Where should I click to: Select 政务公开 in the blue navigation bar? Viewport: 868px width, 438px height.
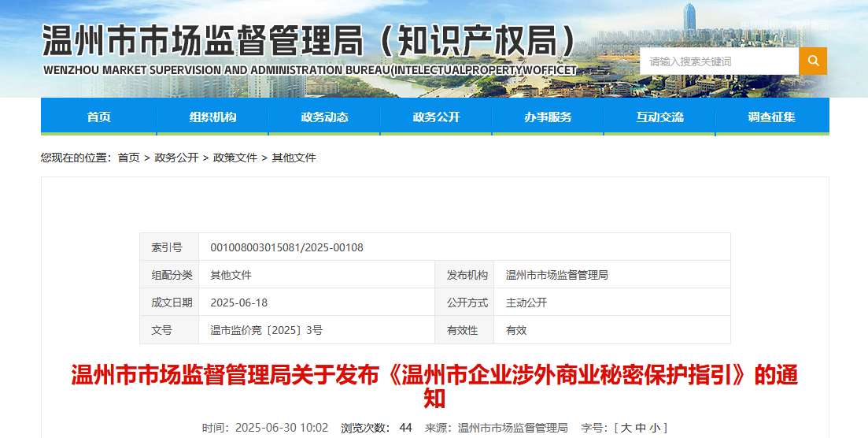[x=436, y=117]
